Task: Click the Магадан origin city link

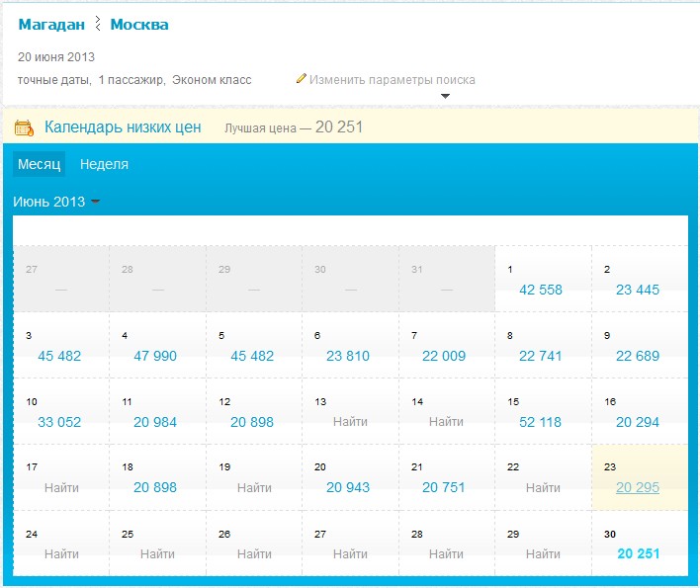Action: tap(51, 24)
